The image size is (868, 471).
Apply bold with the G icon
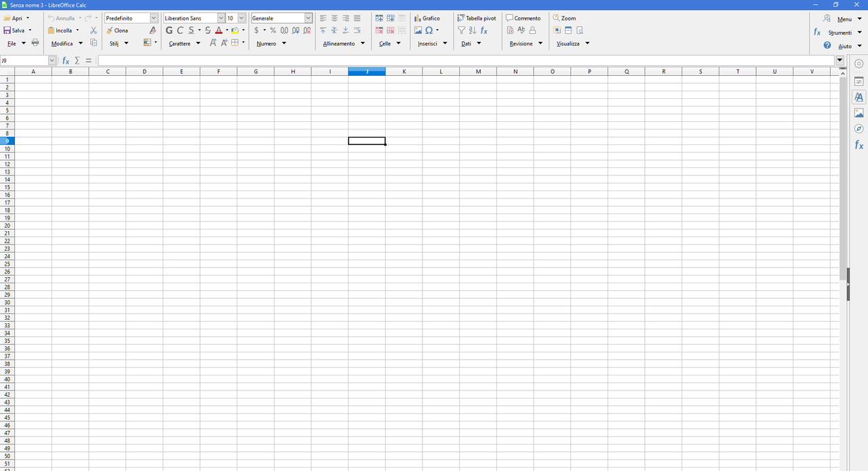click(169, 30)
